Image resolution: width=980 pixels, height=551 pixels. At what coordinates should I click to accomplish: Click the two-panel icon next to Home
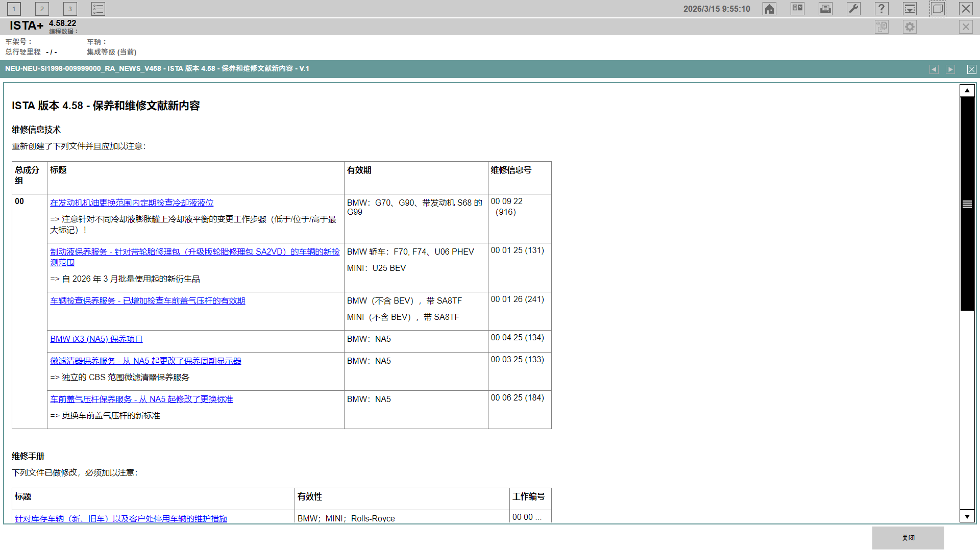pos(797,9)
